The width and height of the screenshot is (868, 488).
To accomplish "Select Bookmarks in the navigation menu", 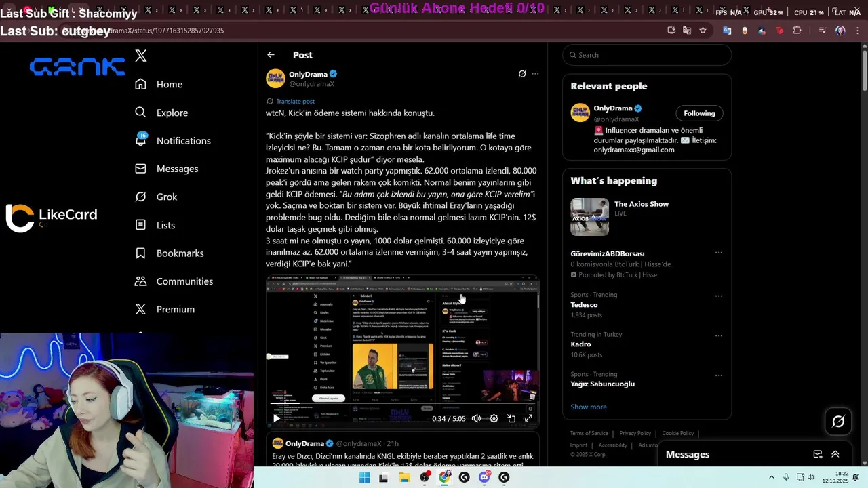I will [x=180, y=253].
